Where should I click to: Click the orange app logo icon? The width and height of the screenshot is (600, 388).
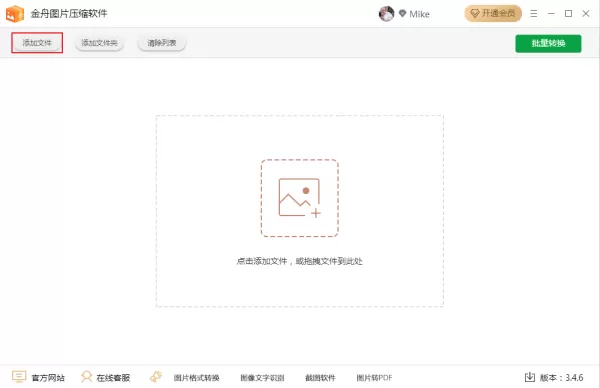point(15,14)
